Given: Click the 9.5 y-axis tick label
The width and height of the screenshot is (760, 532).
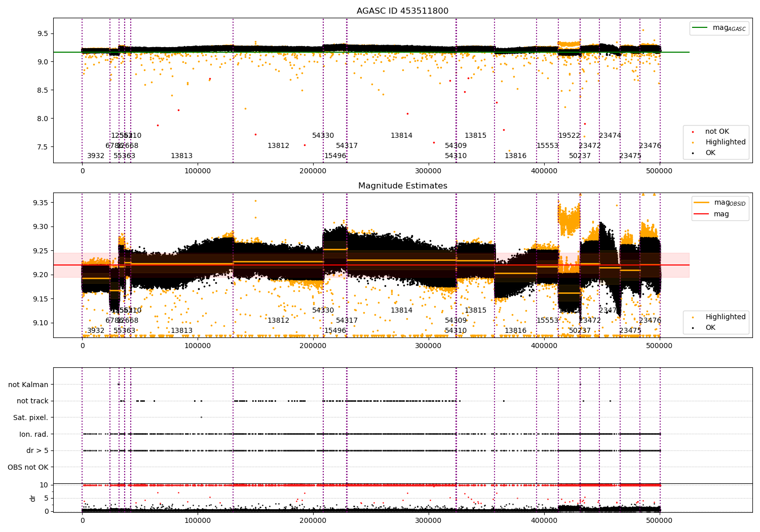Looking at the screenshot, I should pyautogui.click(x=42, y=34).
